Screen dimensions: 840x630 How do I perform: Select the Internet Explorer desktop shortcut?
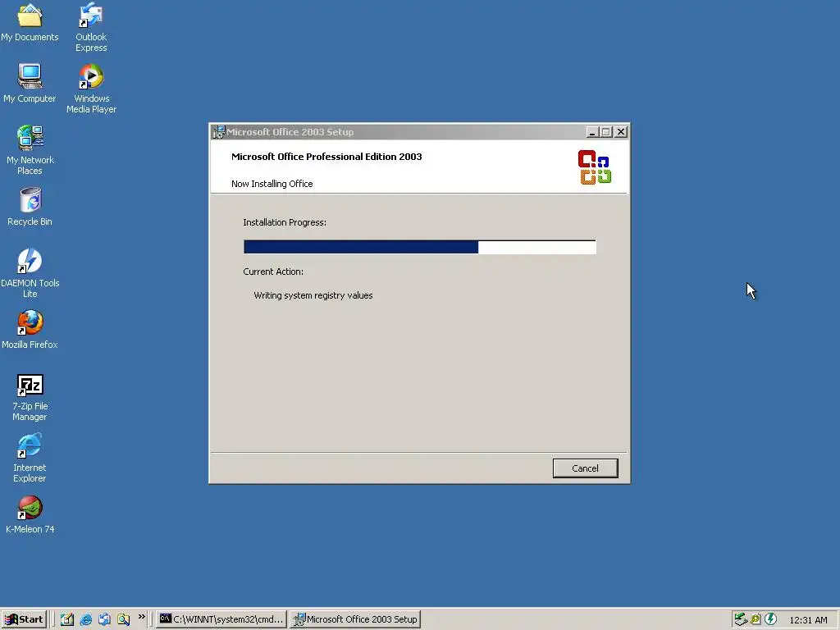coord(30,459)
